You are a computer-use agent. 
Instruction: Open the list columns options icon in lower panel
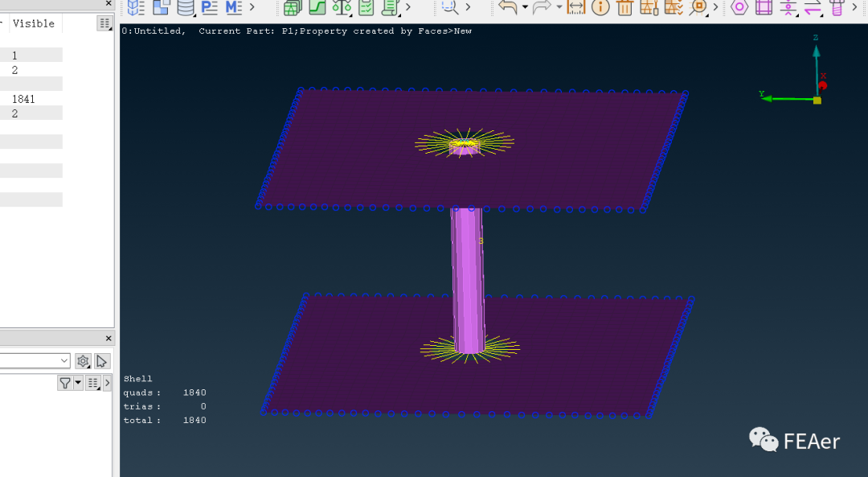pyautogui.click(x=93, y=383)
